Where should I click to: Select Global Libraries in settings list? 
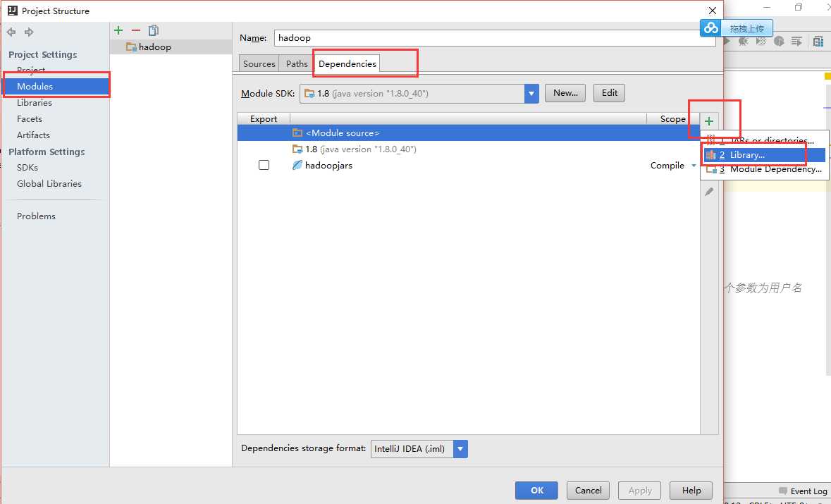pos(49,184)
